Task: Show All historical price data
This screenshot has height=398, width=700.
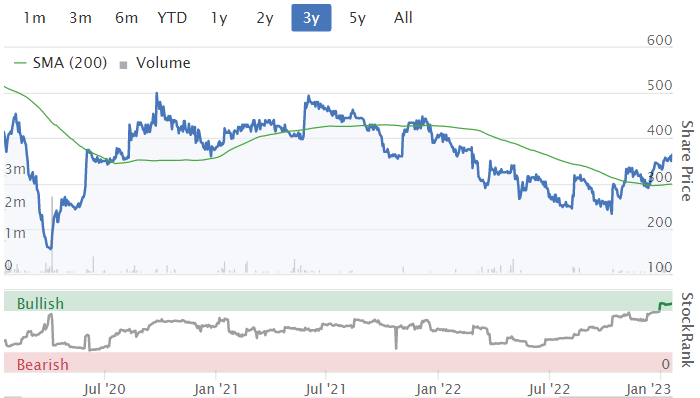Action: (403, 18)
